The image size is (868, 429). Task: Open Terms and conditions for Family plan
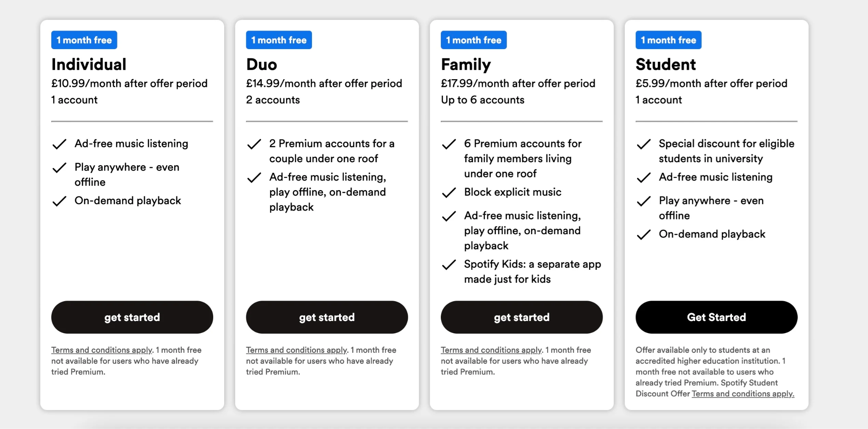490,350
